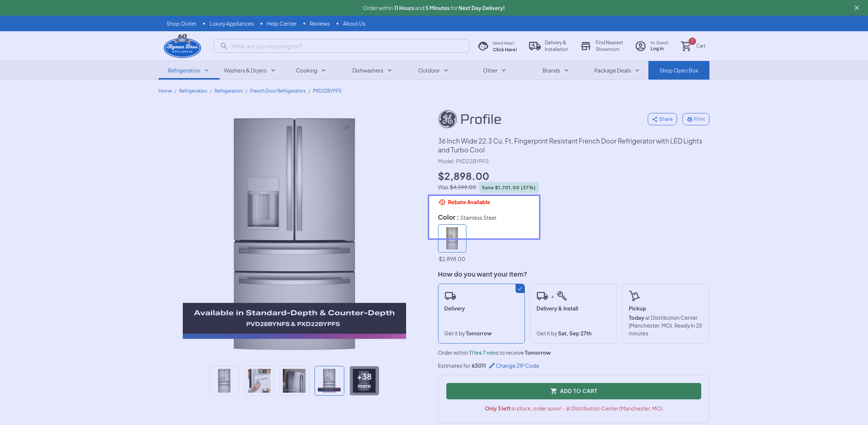868x425 pixels.
Task: Select the Stainless Steel color swatch
Action: point(452,238)
